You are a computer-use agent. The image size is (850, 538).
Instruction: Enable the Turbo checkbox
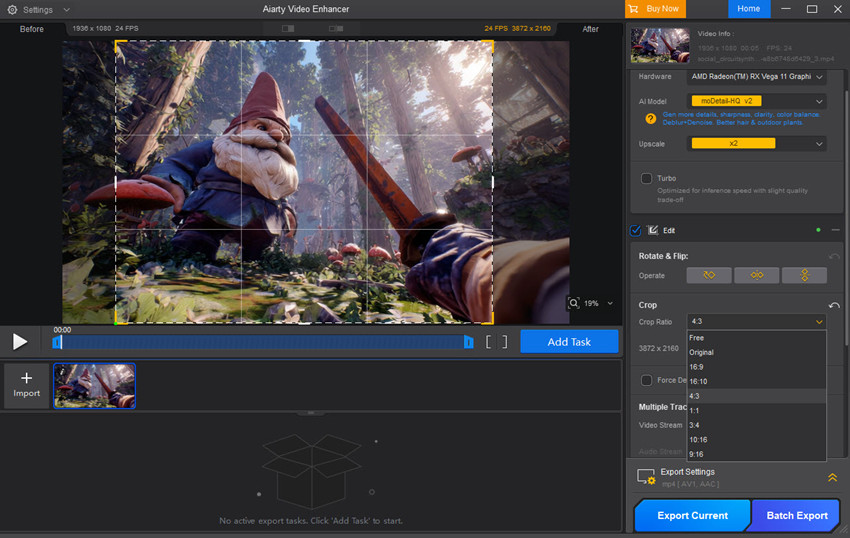(646, 178)
